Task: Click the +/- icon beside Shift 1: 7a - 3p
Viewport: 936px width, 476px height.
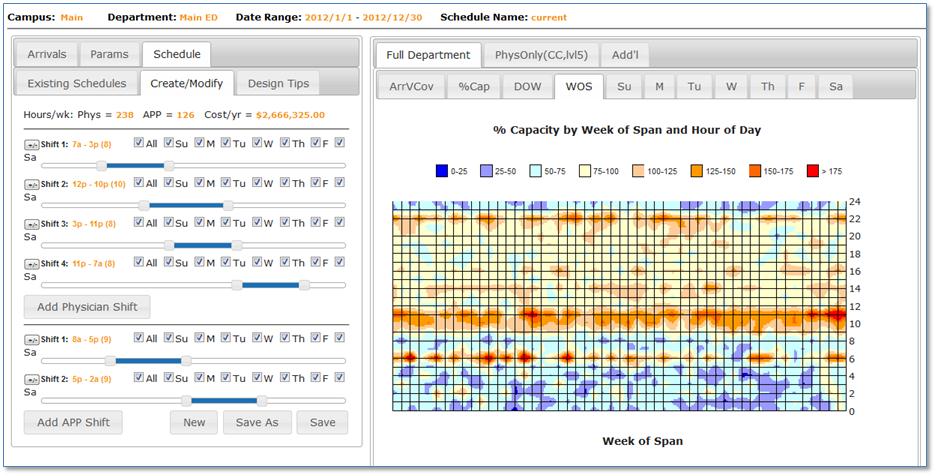Action: 31,145
